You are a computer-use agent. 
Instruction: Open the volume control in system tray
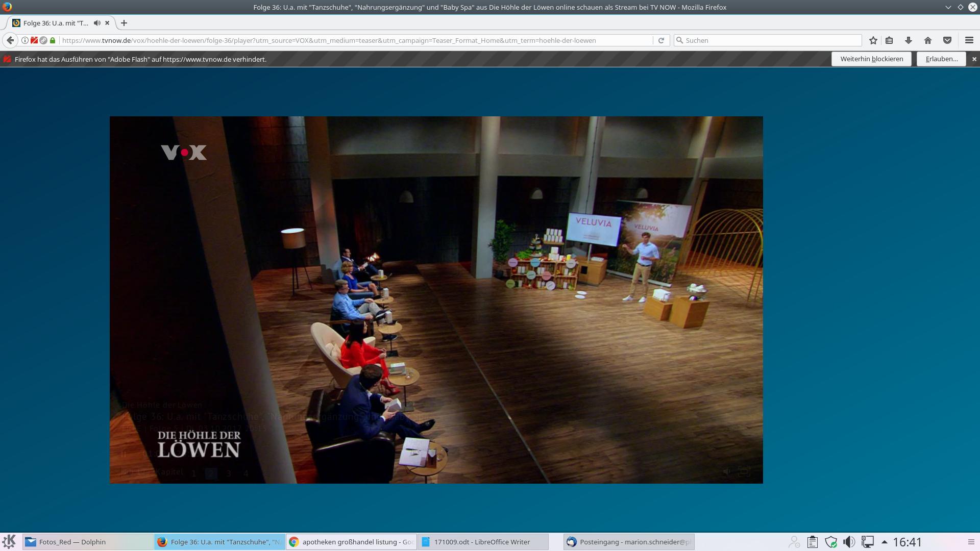point(849,542)
